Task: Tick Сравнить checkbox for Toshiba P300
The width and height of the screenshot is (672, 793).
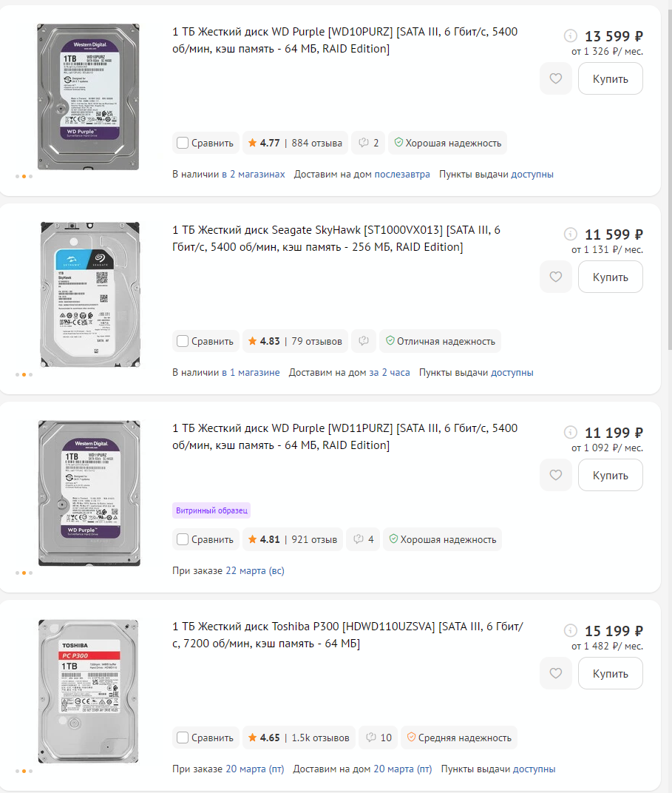Action: (x=183, y=738)
